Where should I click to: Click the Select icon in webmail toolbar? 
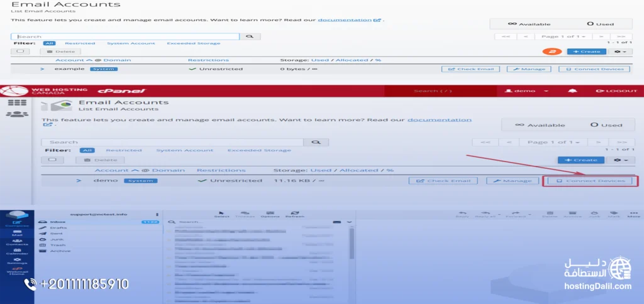[222, 214]
